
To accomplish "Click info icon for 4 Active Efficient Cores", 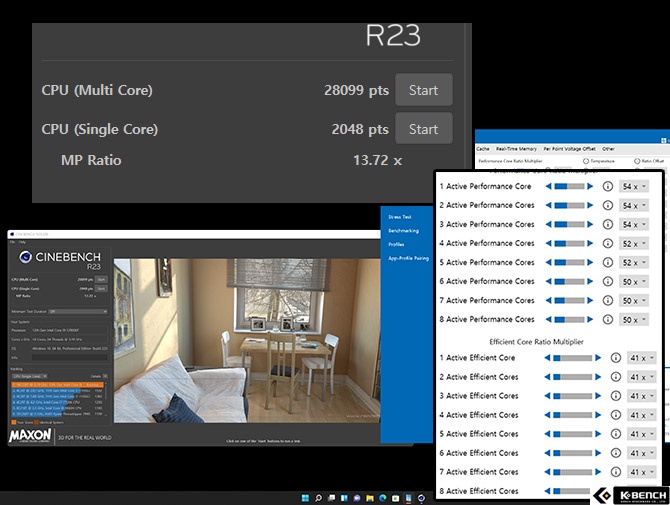I will coord(615,415).
